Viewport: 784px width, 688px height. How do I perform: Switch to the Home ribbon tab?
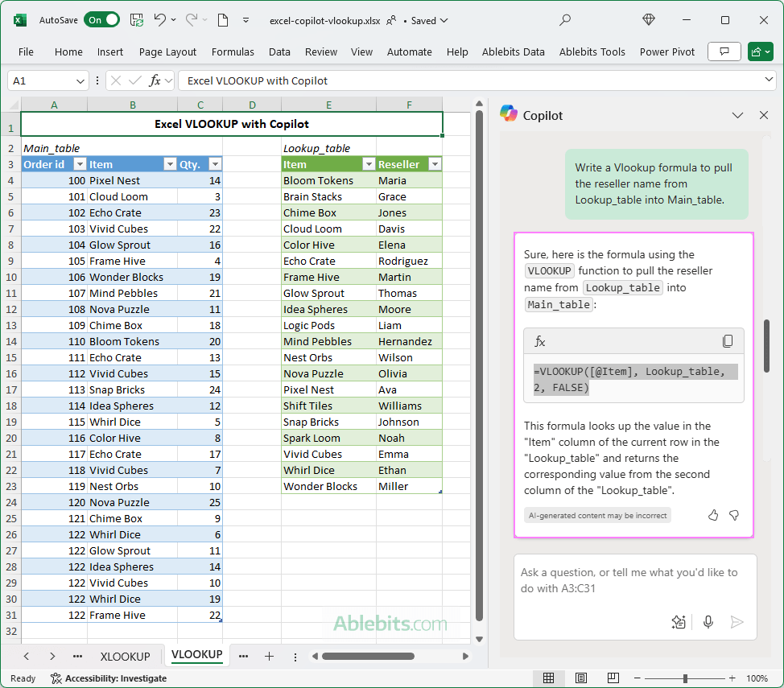pos(68,52)
